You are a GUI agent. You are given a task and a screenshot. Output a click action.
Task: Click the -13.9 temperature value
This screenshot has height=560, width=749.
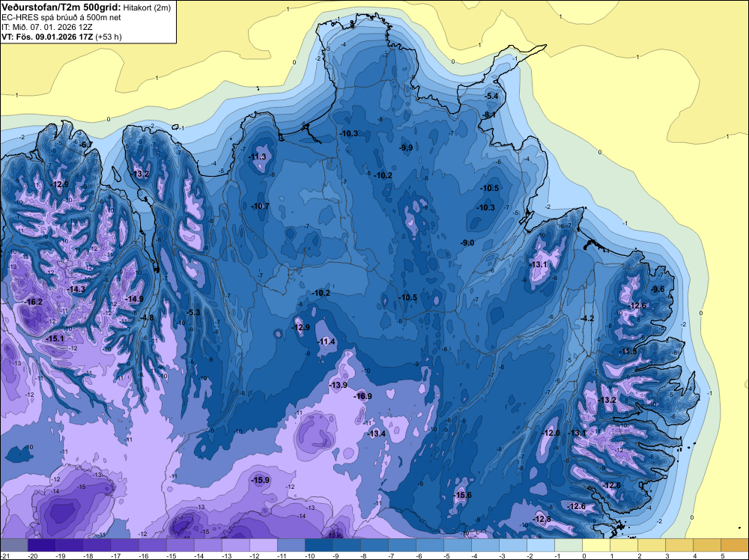point(339,385)
